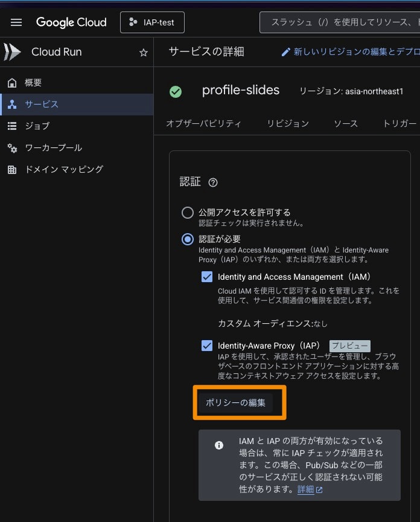The height and width of the screenshot is (522, 420).
Task: Open the help icon next to 認証
Action: (213, 182)
